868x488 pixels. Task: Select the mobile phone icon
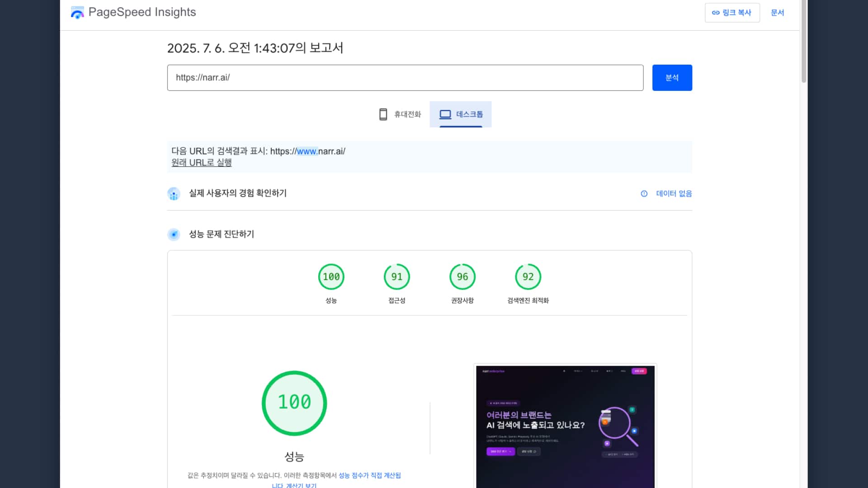(384, 114)
